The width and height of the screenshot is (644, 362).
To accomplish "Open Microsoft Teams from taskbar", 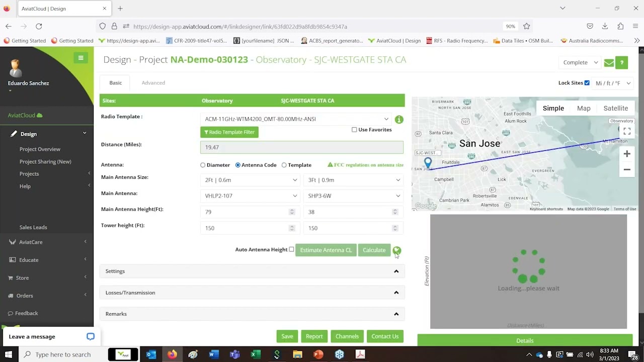I will (x=234, y=354).
